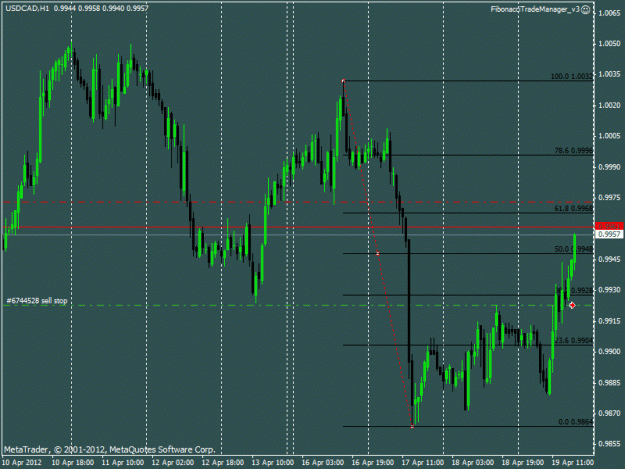Click time axis label 16 Apr 03:00
625x469 pixels.
(x=323, y=463)
